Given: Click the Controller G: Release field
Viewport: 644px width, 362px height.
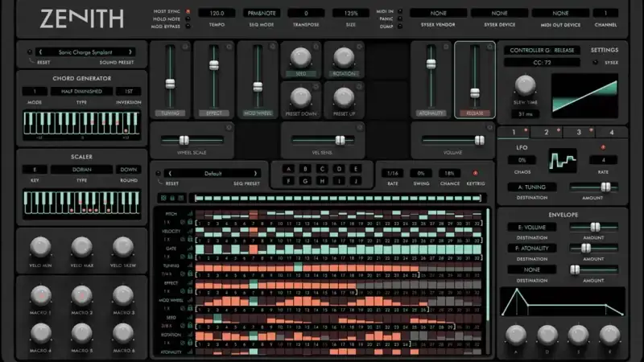Looking at the screenshot, I should point(542,50).
